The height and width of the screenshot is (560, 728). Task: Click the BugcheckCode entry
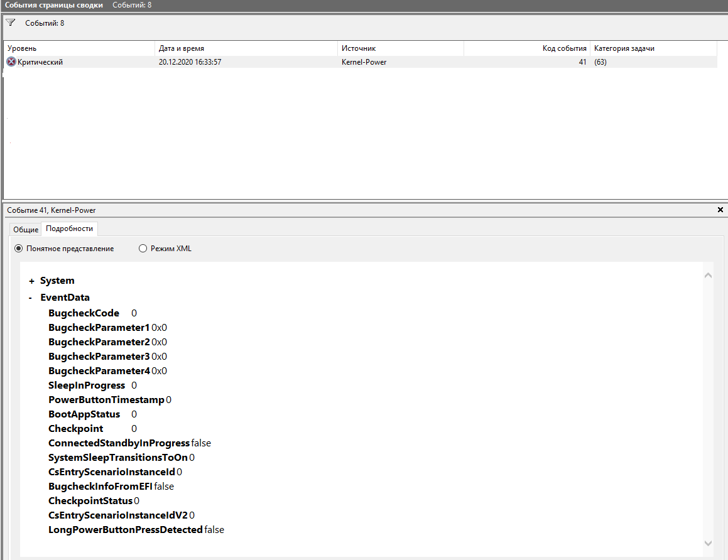[92, 313]
